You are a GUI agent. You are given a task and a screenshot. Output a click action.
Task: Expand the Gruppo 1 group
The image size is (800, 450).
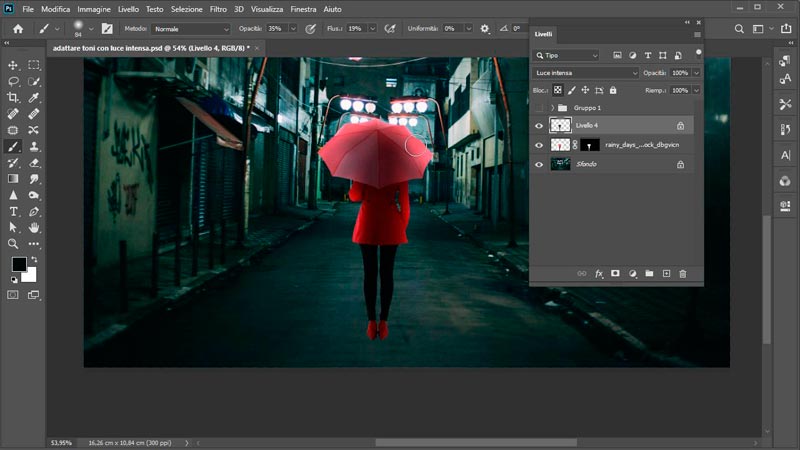point(553,108)
